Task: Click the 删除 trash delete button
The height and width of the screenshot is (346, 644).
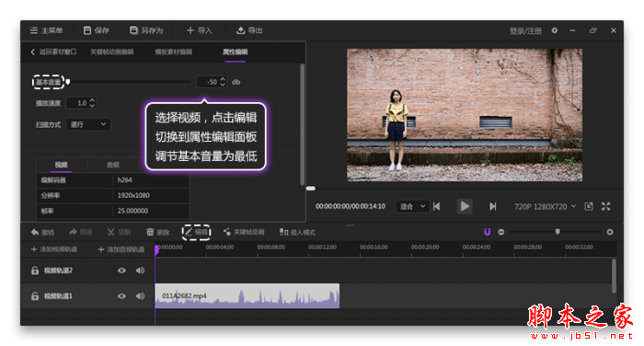Action: [158, 232]
